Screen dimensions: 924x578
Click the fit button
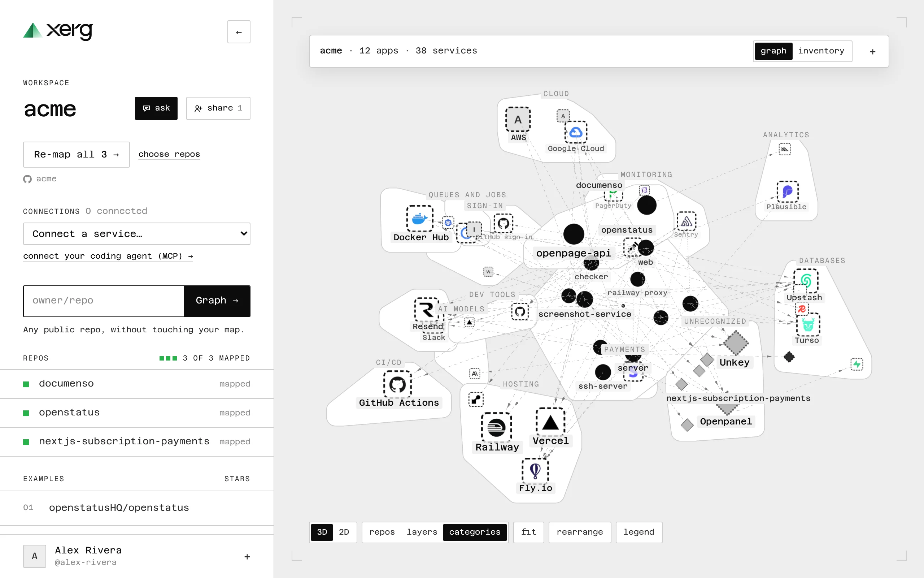point(529,532)
